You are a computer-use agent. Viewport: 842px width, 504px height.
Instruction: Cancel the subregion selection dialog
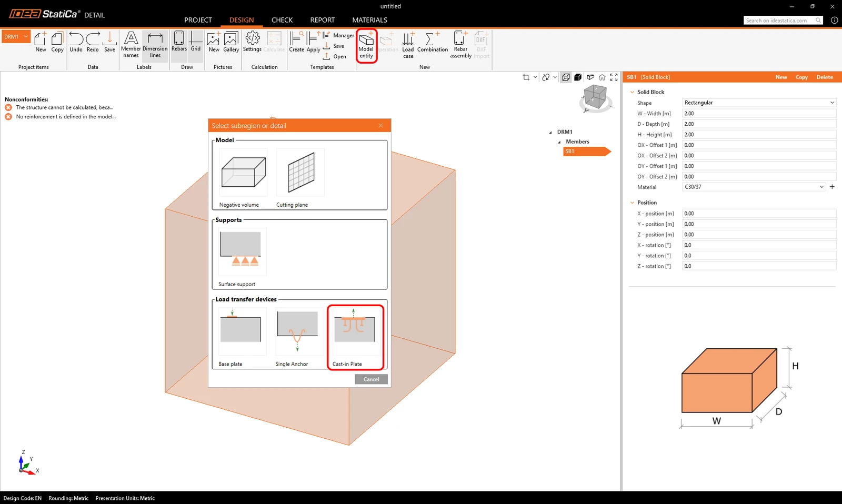tap(371, 379)
